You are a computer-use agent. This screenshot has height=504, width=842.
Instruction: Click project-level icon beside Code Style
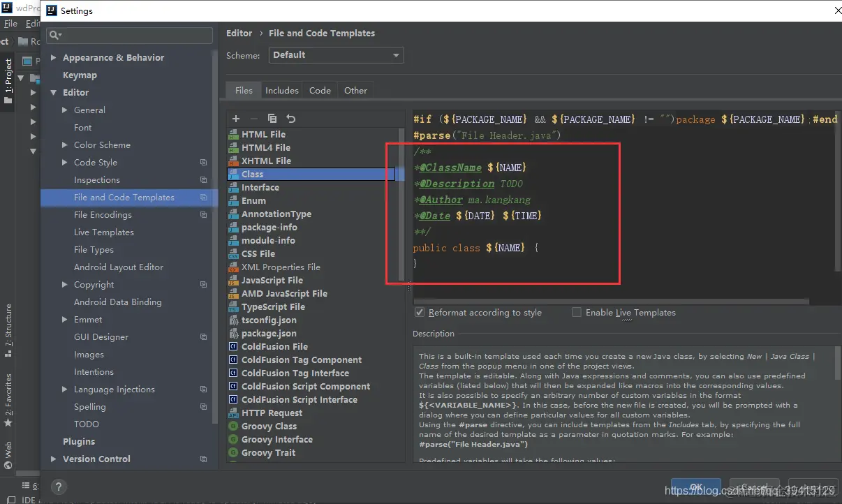[203, 163]
